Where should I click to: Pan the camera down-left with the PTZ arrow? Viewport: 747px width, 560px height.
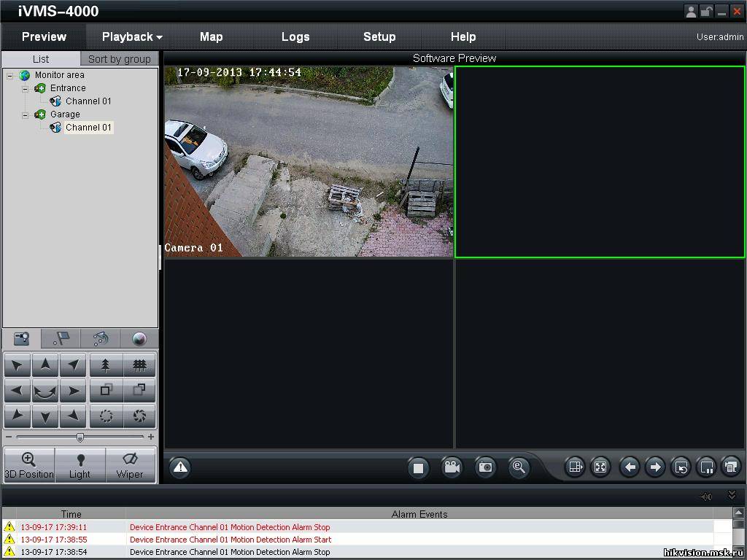pyautogui.click(x=18, y=416)
